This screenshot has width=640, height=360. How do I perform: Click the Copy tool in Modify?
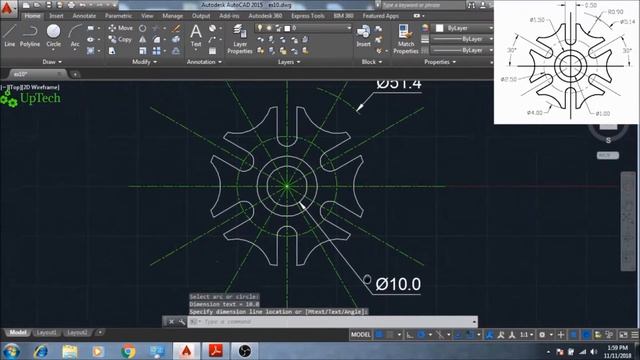click(x=120, y=40)
